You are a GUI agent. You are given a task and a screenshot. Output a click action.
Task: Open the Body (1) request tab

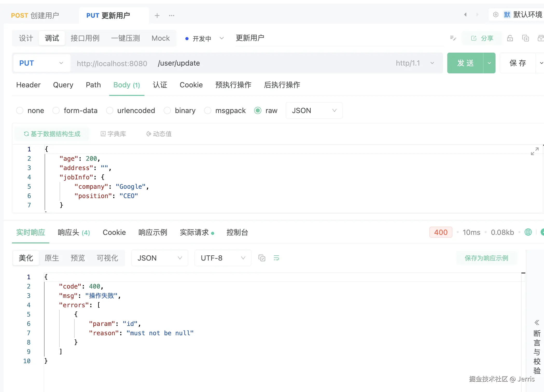(x=127, y=85)
